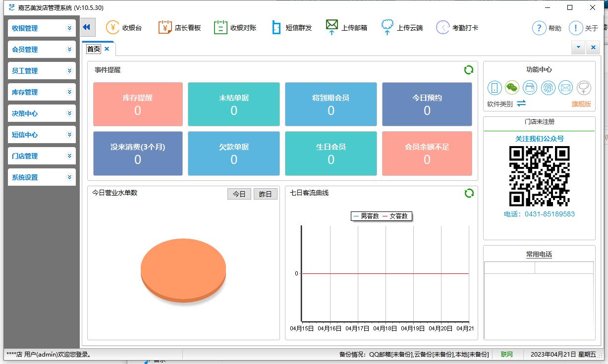Collapse the sidebar with double-arrow button

(x=87, y=27)
